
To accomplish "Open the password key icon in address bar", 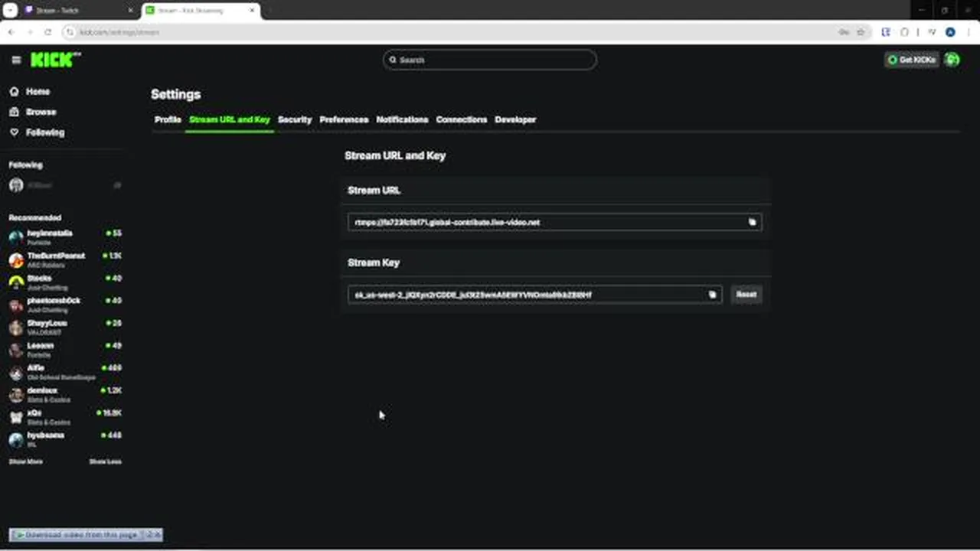I will (x=844, y=32).
